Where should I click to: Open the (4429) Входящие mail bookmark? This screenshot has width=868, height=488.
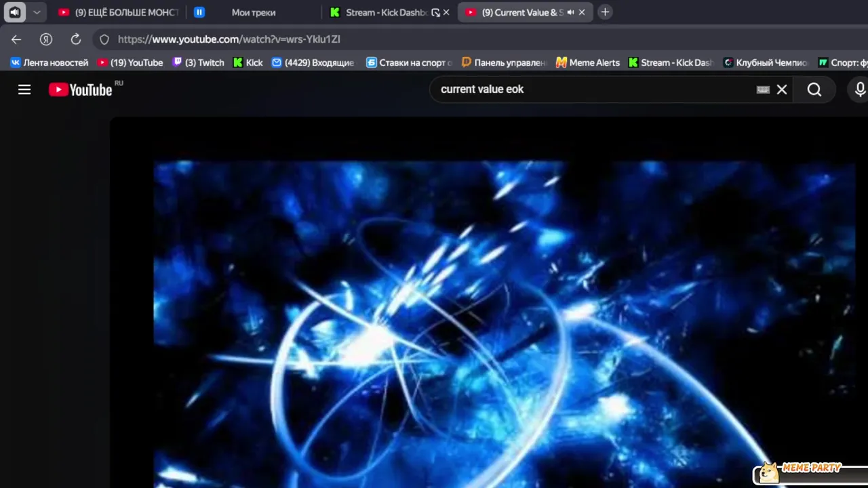coord(313,62)
